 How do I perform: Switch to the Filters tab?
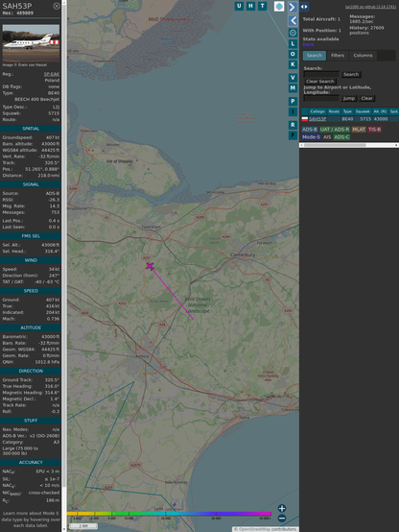coord(338,56)
